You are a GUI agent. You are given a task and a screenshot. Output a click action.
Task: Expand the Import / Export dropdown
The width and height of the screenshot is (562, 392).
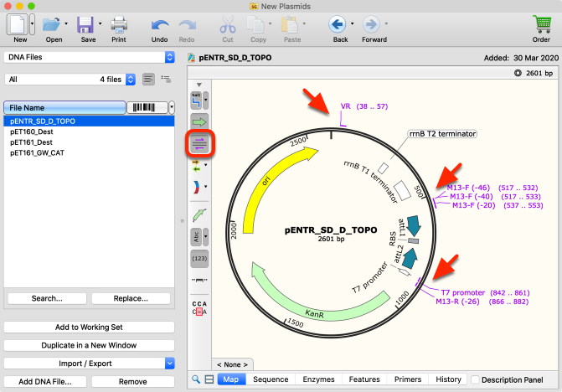(90, 364)
